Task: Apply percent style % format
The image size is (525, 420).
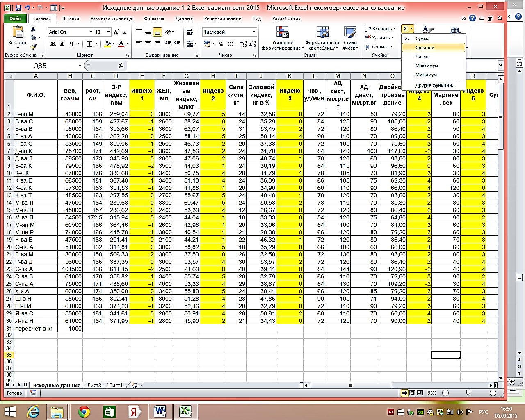Action: point(221,44)
